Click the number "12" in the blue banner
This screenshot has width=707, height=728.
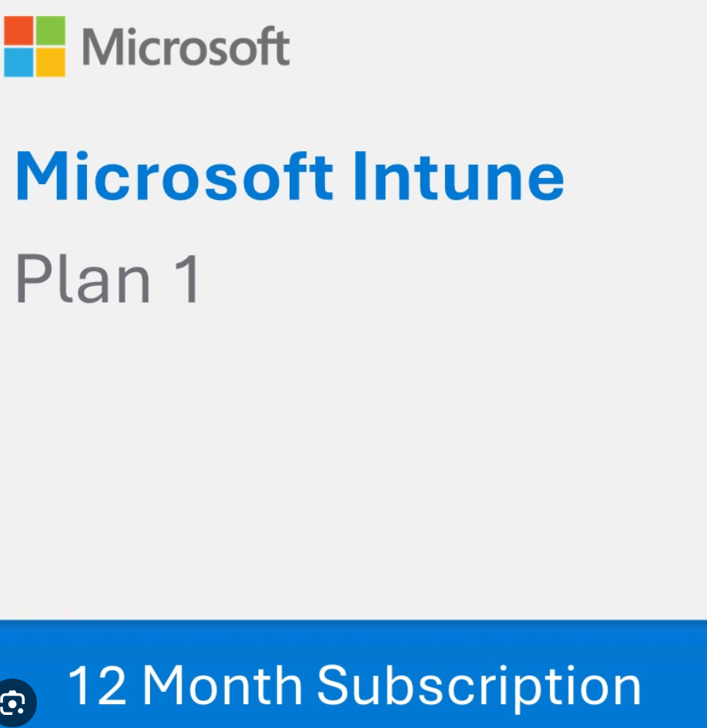[98, 685]
